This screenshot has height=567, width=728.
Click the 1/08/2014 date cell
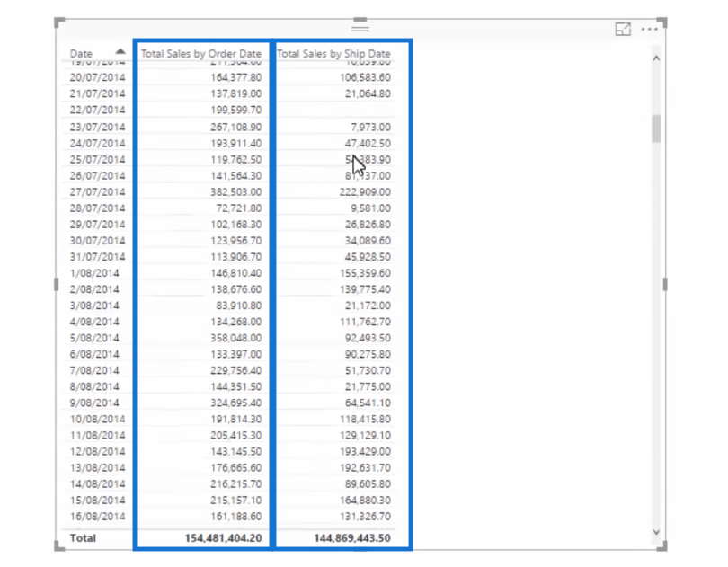[94, 273]
